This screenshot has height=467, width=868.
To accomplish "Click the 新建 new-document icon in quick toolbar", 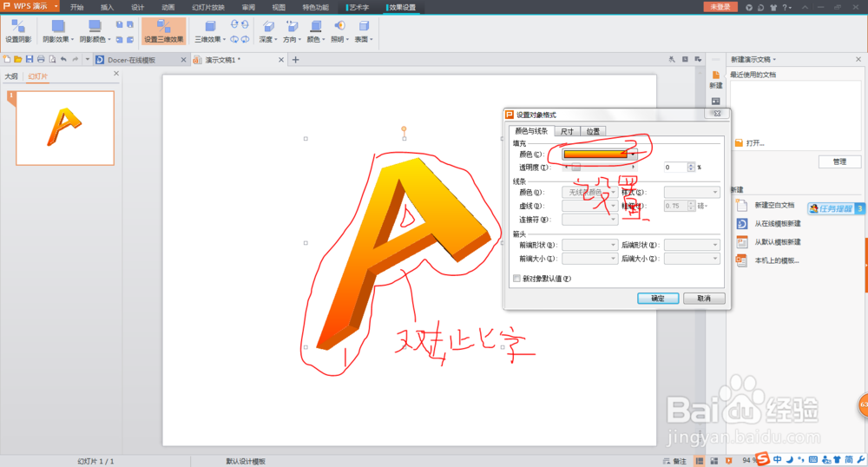I will [7, 59].
